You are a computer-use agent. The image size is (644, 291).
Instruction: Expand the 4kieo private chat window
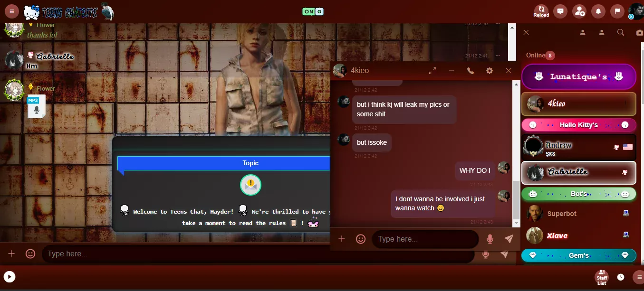click(x=433, y=71)
